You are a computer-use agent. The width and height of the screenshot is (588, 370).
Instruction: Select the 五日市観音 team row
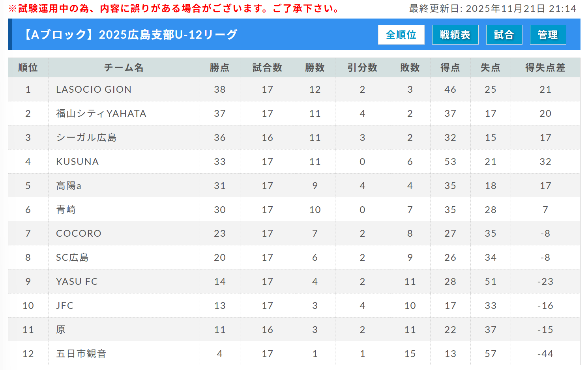(81, 354)
